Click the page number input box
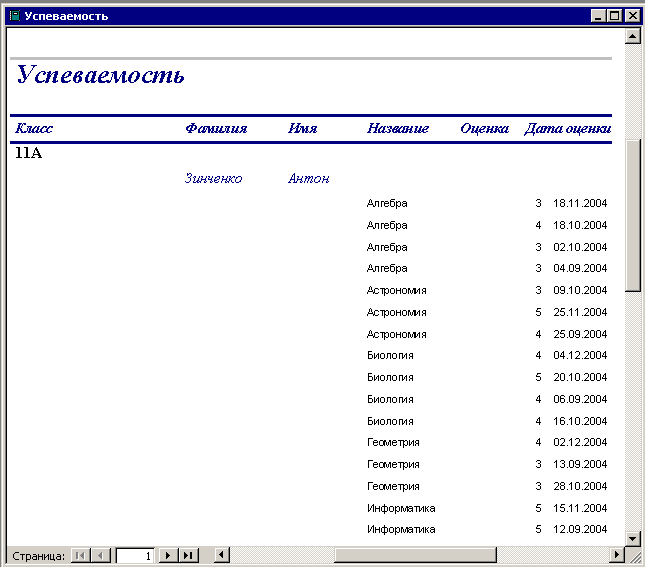 tap(134, 555)
